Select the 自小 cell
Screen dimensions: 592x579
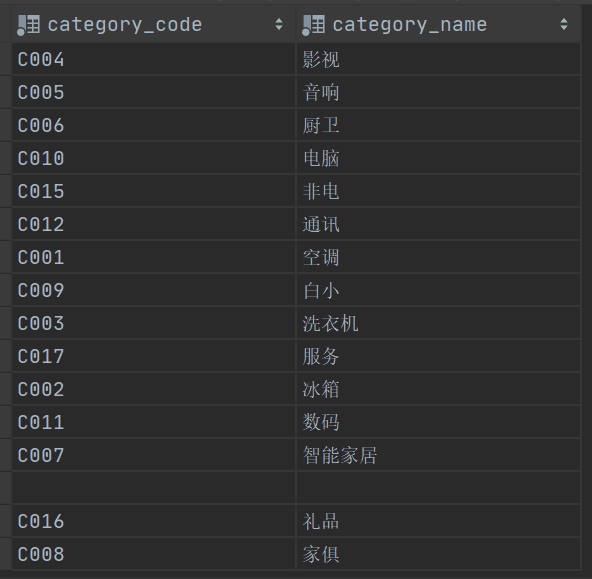click(x=438, y=290)
